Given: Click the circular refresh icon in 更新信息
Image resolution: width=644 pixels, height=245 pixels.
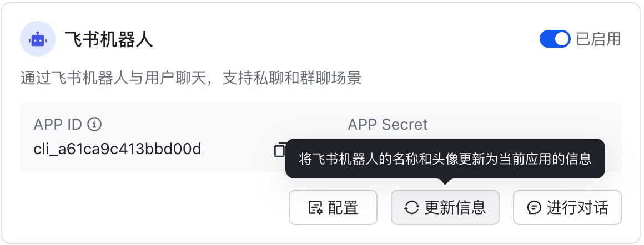Looking at the screenshot, I should tap(411, 208).
